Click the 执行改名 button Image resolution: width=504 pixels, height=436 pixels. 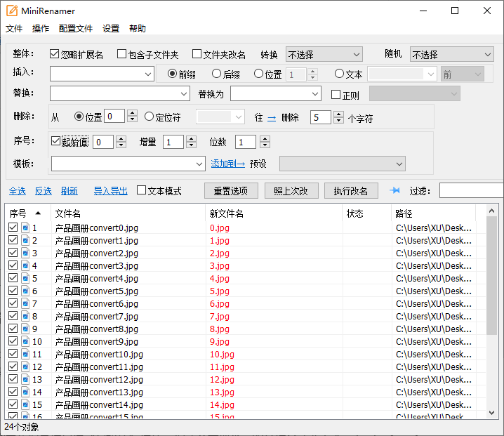(351, 191)
